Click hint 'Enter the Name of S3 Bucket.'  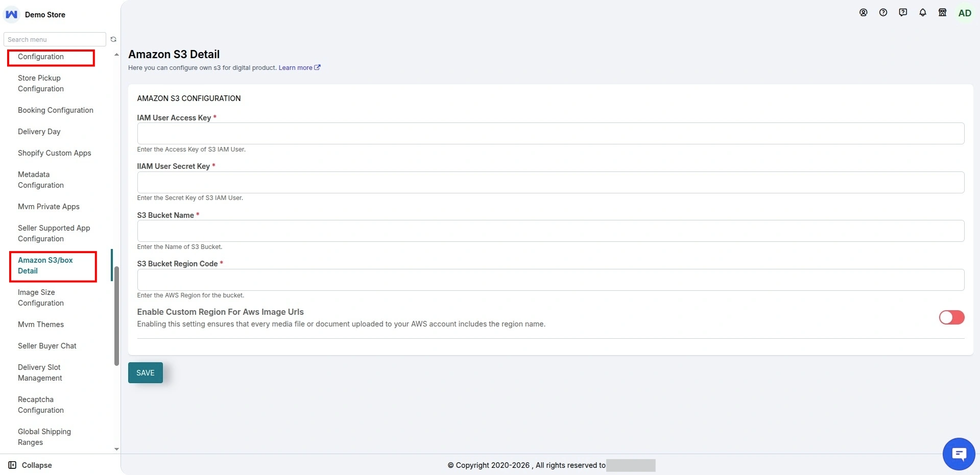pyautogui.click(x=180, y=247)
